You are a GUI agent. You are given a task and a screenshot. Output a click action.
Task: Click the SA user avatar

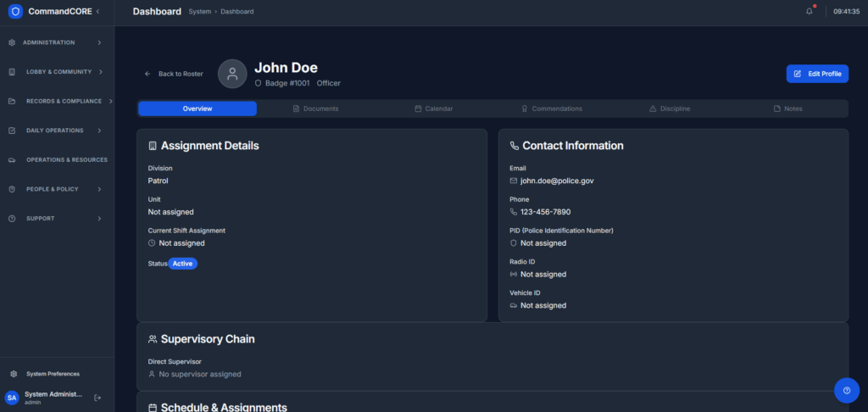tap(12, 398)
